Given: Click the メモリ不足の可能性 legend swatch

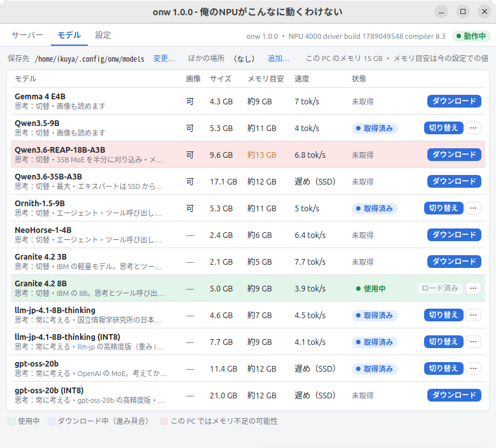Looking at the screenshot, I should (x=164, y=421).
